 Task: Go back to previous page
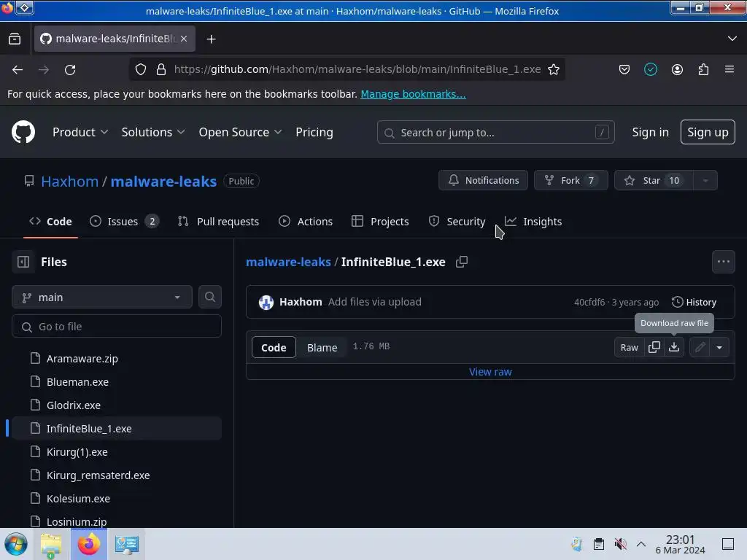pos(18,69)
